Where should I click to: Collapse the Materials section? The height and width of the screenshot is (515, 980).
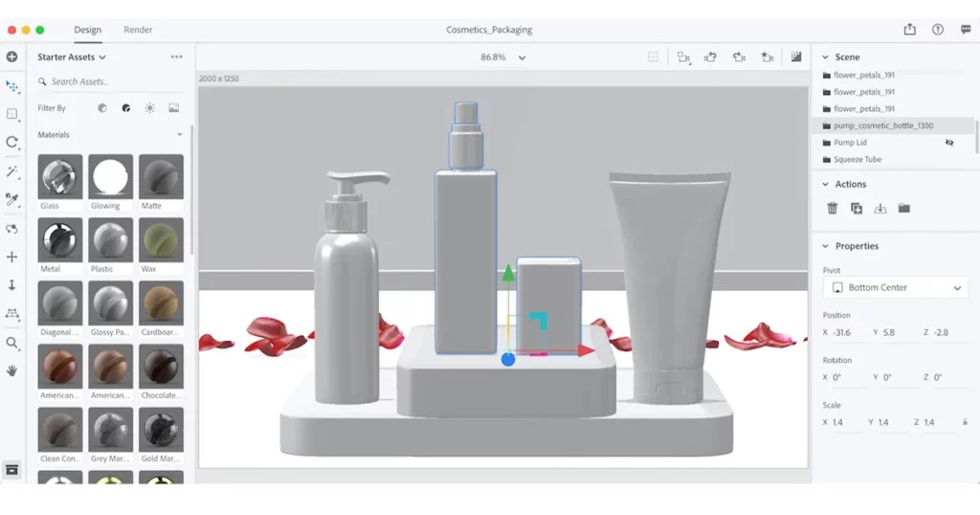click(179, 135)
